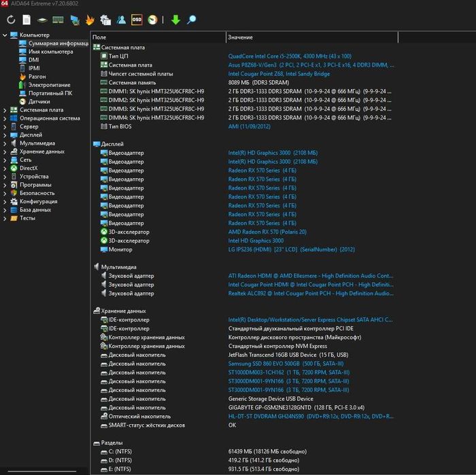Image resolution: width=476 pixels, height=475 pixels.
Task: Expand the Дисплей tree node arrow
Action: (5, 135)
